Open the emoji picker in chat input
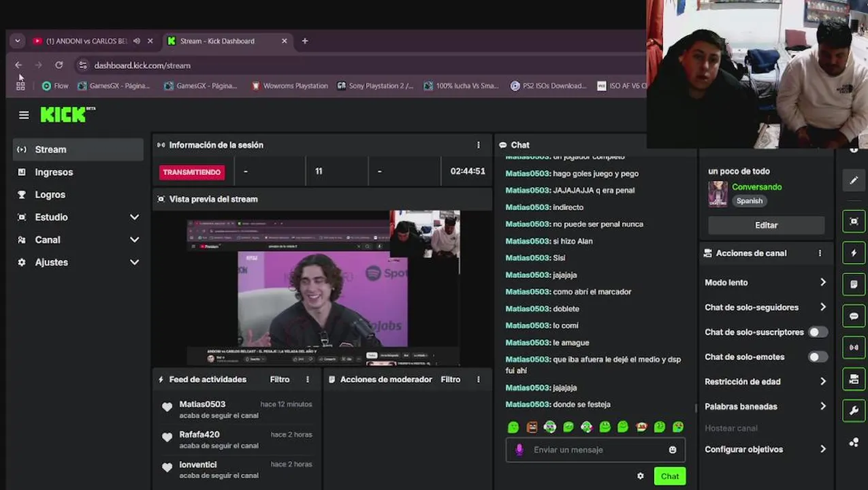Image resolution: width=868 pixels, height=490 pixels. (x=673, y=450)
